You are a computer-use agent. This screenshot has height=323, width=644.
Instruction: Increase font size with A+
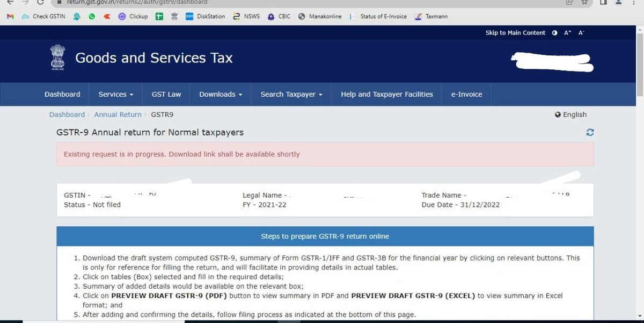(567, 33)
